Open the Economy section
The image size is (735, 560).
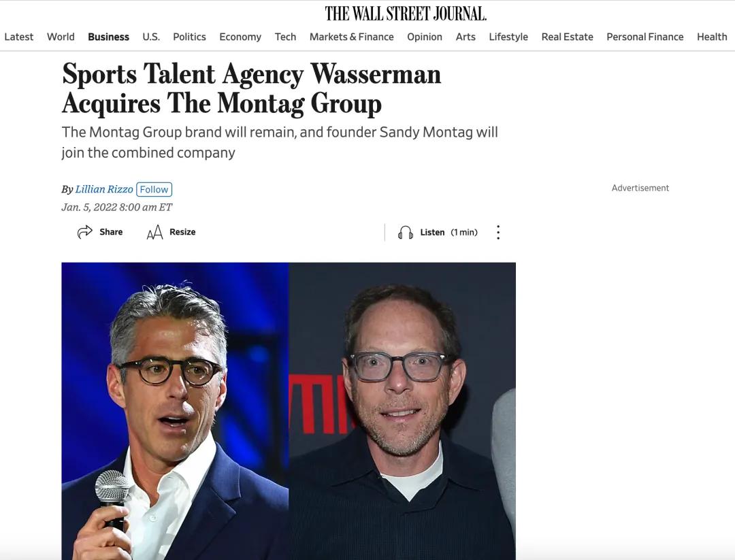pos(240,37)
